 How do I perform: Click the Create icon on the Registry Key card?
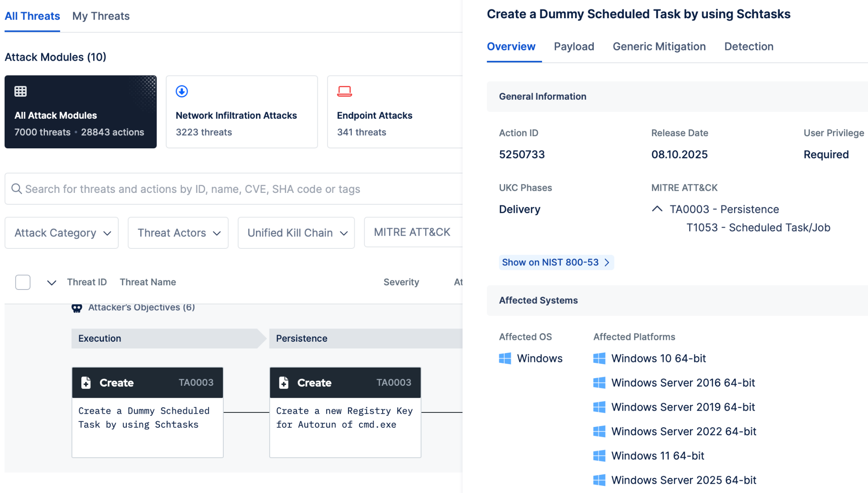pos(284,382)
